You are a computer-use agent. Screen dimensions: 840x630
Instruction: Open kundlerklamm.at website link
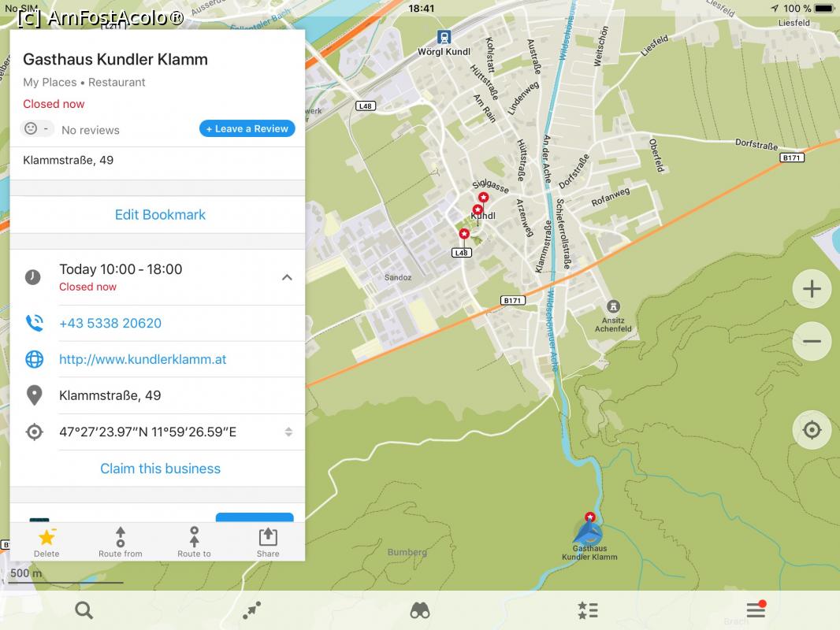click(143, 360)
